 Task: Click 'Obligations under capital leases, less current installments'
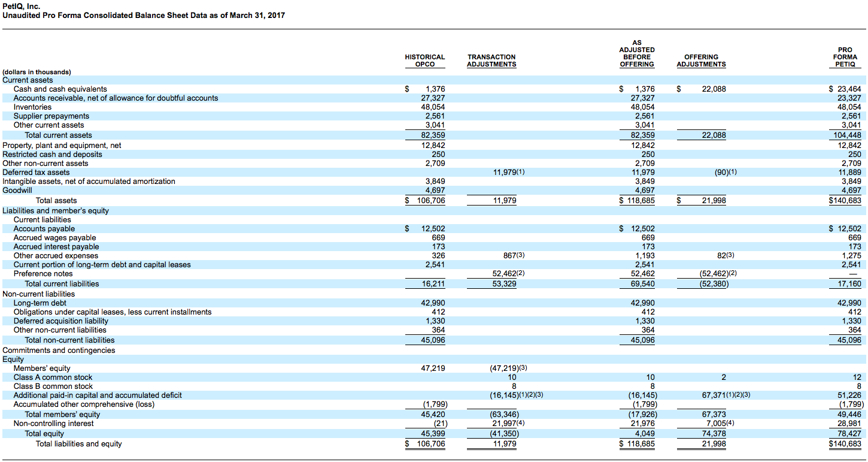point(113,312)
